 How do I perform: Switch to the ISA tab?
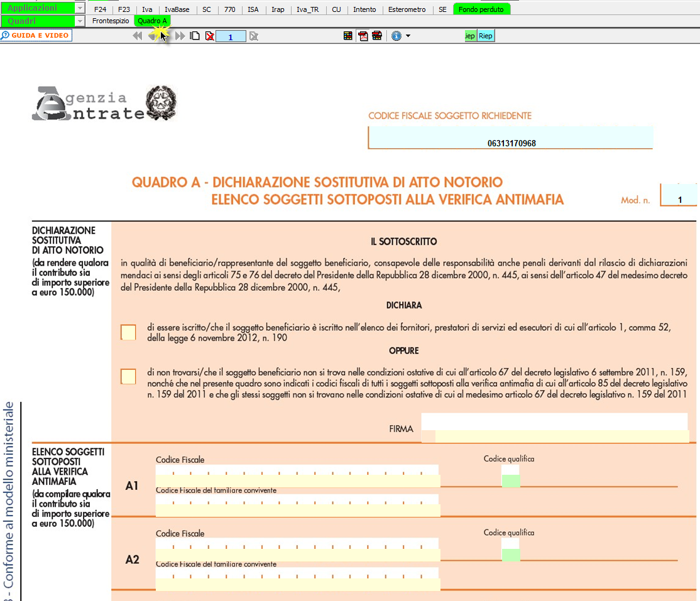pyautogui.click(x=253, y=9)
